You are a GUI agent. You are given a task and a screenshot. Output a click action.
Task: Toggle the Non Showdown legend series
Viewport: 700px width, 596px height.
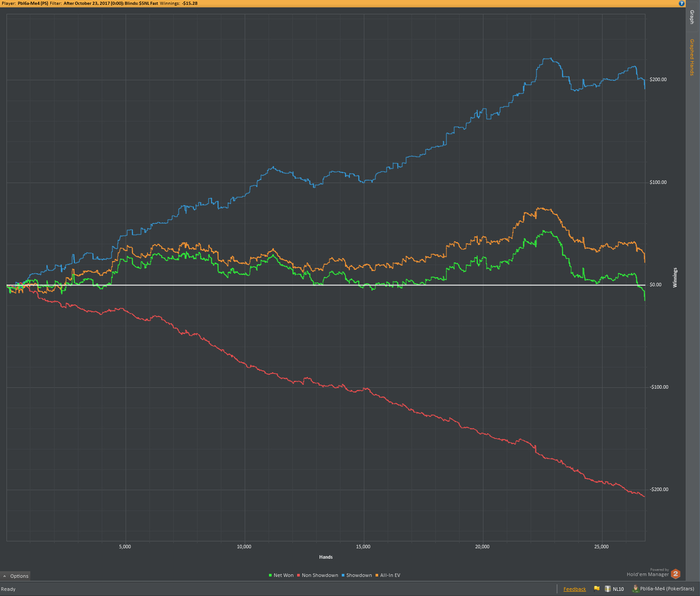tap(317, 575)
